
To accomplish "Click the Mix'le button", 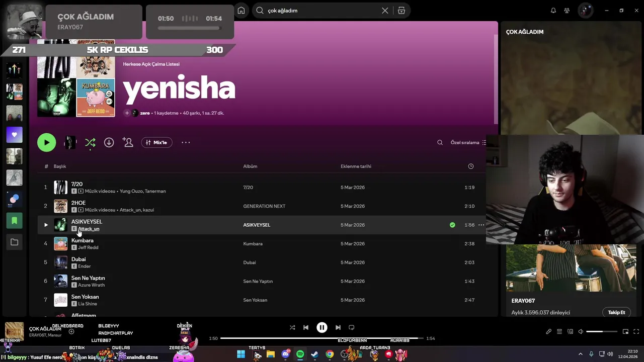I will tap(157, 143).
